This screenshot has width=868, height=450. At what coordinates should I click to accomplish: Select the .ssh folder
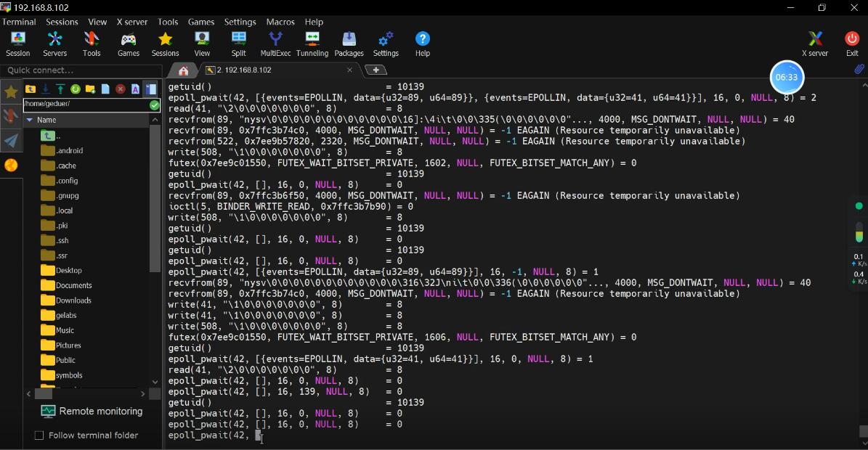coord(55,240)
